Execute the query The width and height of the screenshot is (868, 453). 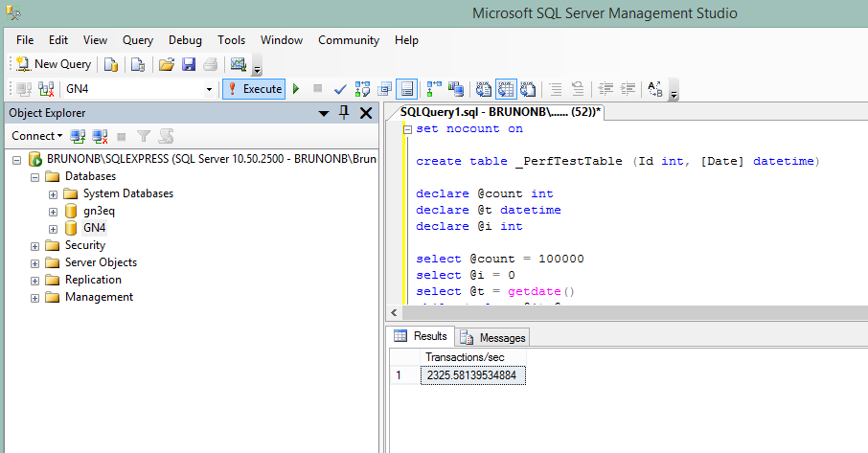point(254,89)
